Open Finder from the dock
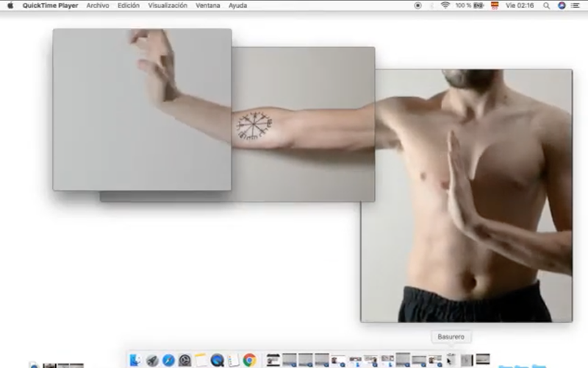 coord(135,360)
